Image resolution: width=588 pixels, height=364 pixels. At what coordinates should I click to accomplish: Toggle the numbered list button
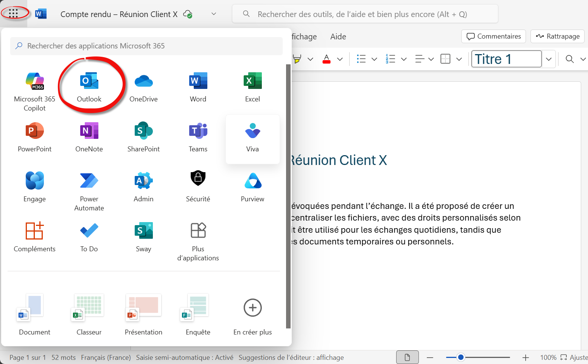(x=390, y=59)
